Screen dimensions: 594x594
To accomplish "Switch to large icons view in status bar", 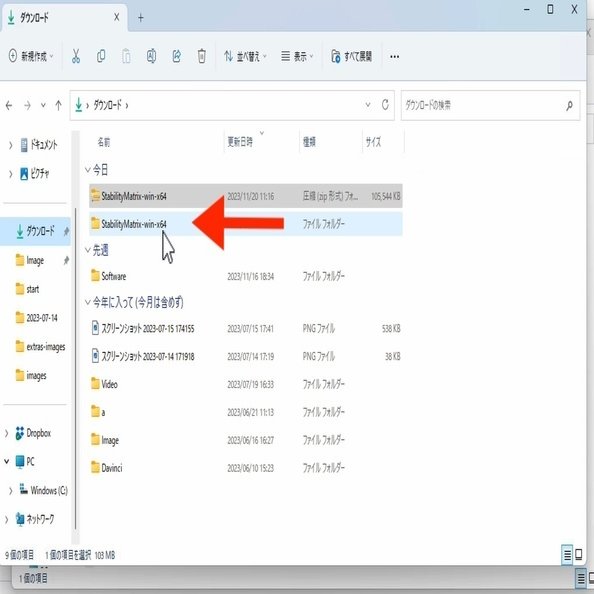I will tap(578, 555).
